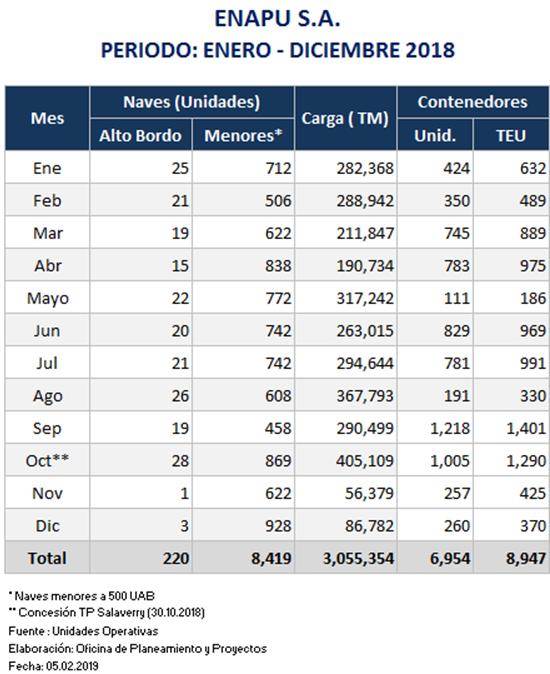Click the TEU column header
The width and height of the screenshot is (550, 674).
coord(511,135)
